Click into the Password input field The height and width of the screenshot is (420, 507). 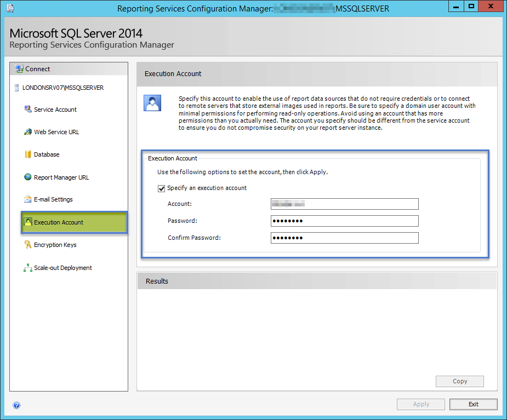[x=345, y=221]
